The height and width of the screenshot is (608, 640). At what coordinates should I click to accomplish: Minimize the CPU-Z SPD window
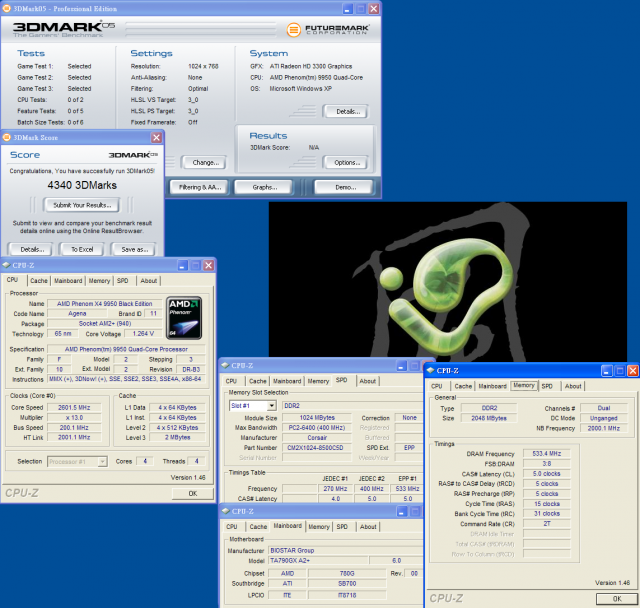tap(401, 366)
